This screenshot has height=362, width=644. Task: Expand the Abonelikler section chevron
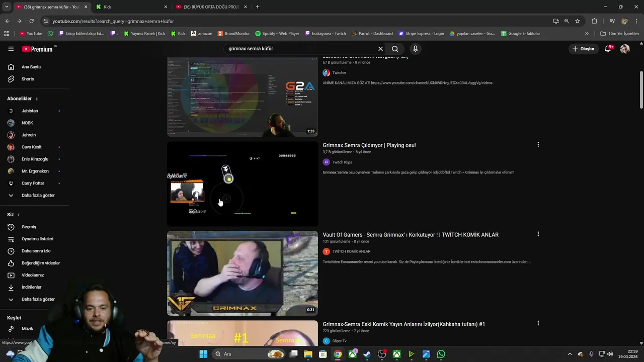pyautogui.click(x=36, y=99)
